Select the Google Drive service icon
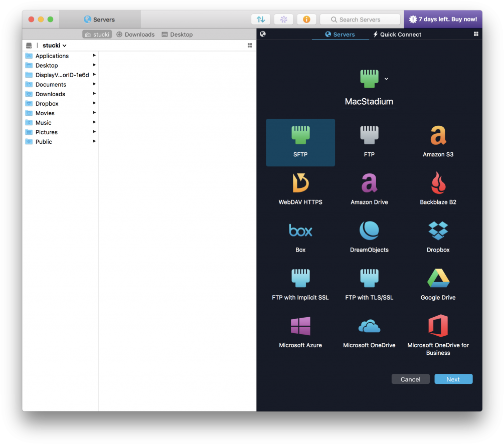 [x=438, y=278]
